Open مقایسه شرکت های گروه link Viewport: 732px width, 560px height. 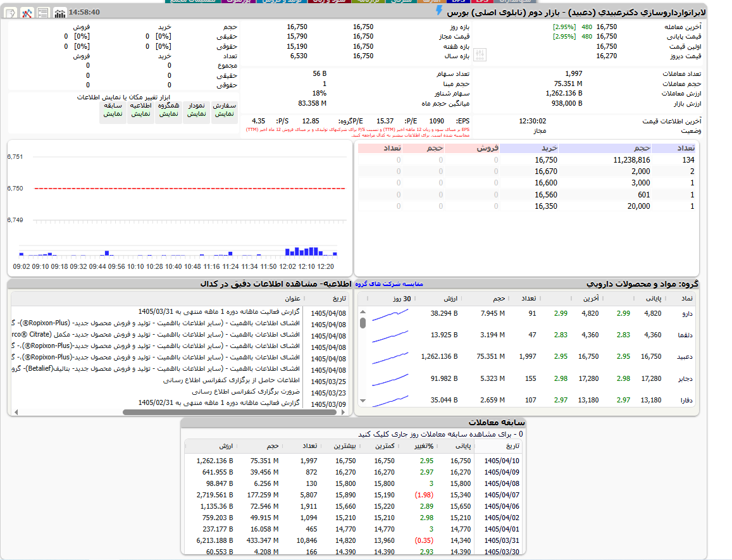[389, 284]
